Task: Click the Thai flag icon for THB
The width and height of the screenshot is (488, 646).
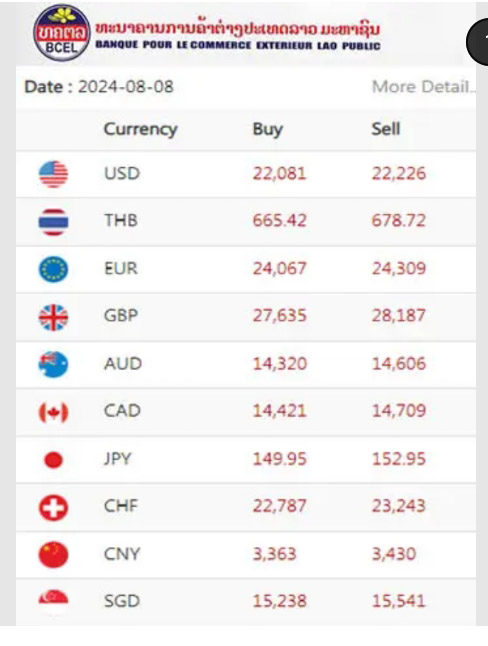Action: pos(54,222)
